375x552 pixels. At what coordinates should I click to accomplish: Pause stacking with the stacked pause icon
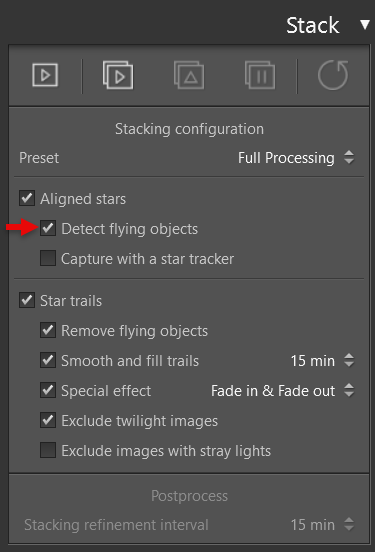click(x=260, y=75)
